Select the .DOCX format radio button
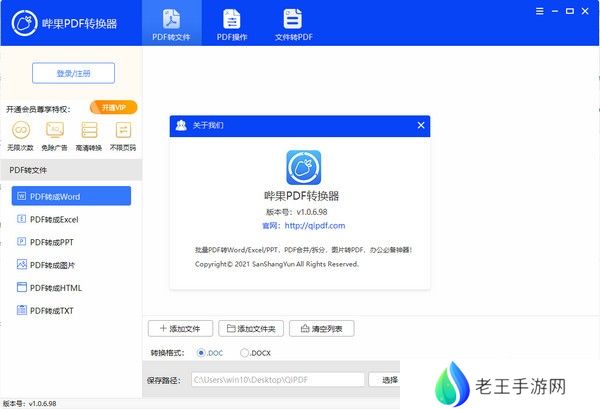The width and height of the screenshot is (600, 409). (x=245, y=353)
